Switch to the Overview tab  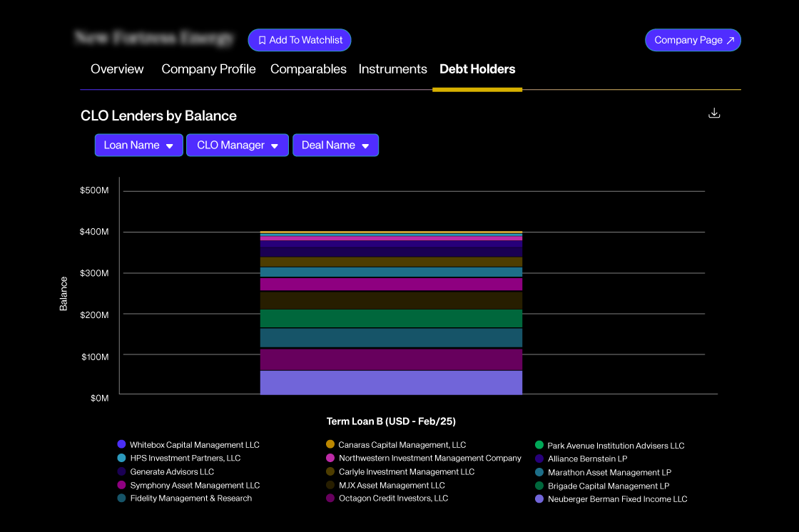tap(117, 69)
